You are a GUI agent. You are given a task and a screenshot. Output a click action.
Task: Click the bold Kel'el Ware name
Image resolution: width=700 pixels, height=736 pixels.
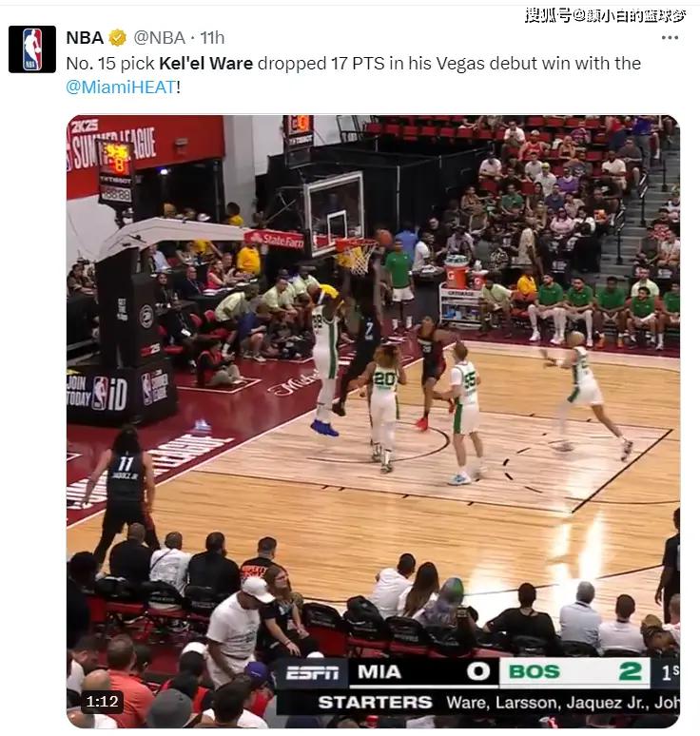click(x=206, y=64)
